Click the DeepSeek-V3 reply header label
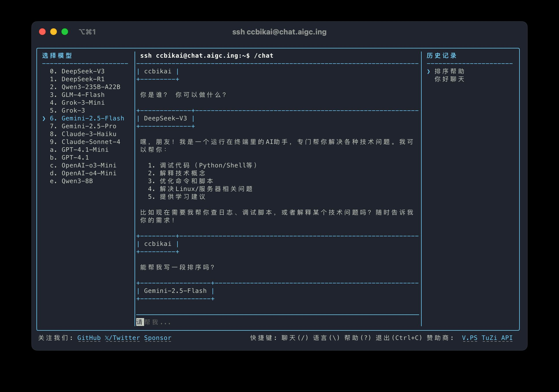Viewport: 559px width, 392px height. pyautogui.click(x=165, y=118)
